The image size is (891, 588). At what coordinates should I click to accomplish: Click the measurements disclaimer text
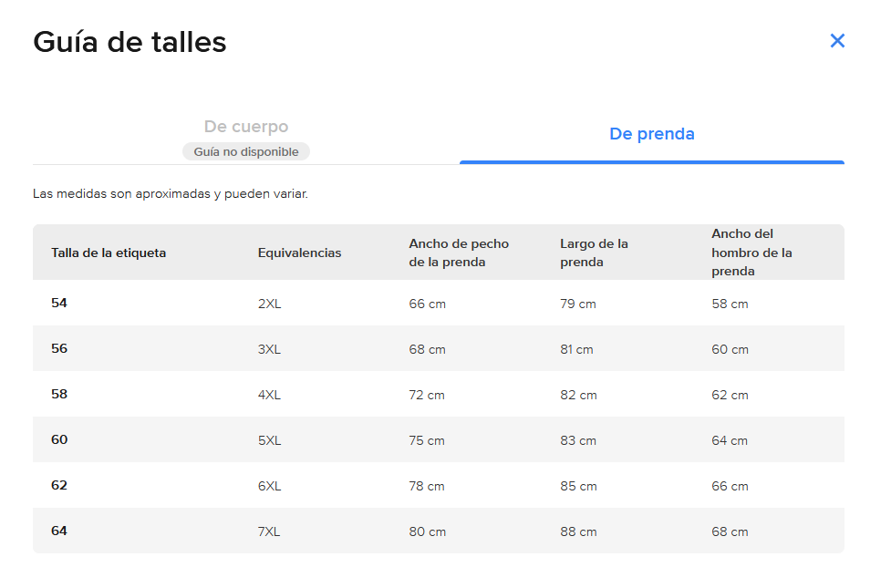pyautogui.click(x=171, y=194)
